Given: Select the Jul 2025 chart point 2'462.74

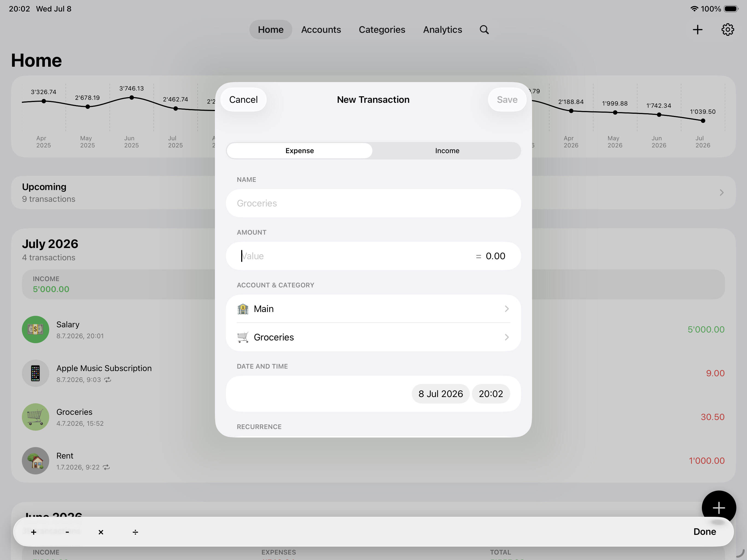Looking at the screenshot, I should [x=176, y=109].
